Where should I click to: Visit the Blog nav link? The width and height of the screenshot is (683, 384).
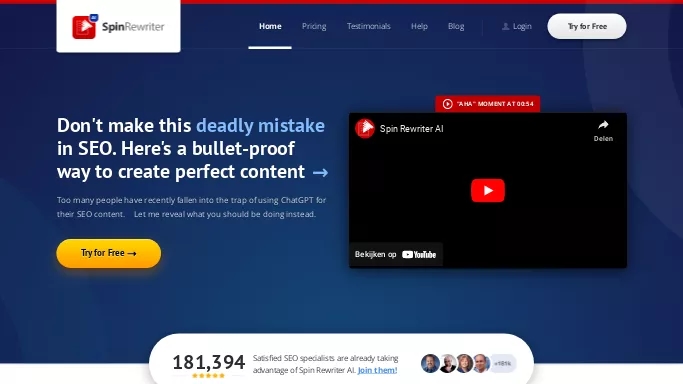point(456,26)
